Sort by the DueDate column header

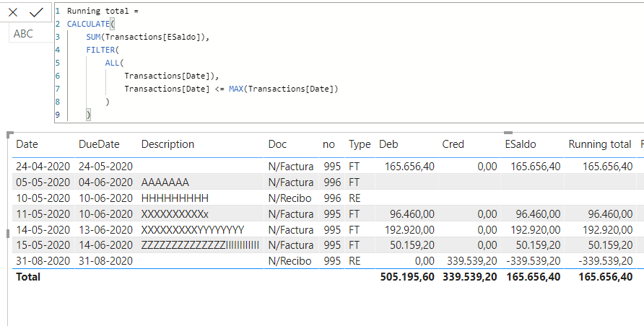pos(99,144)
